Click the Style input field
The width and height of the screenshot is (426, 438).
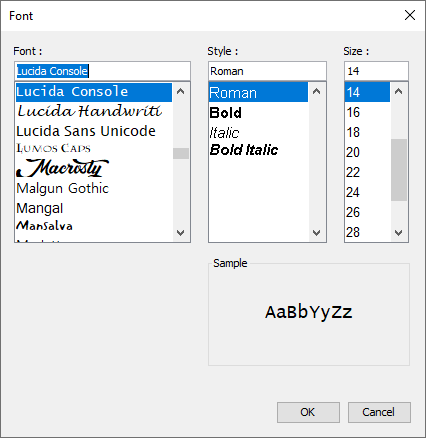[267, 71]
